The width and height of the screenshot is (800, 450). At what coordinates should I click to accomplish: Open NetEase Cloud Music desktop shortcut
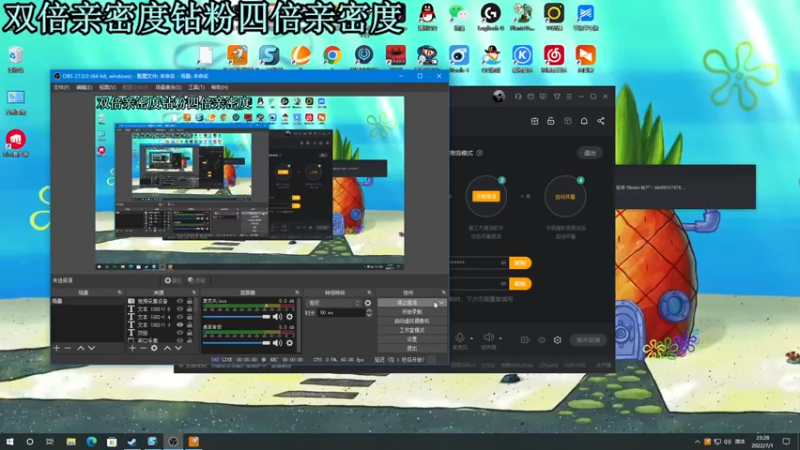point(554,55)
